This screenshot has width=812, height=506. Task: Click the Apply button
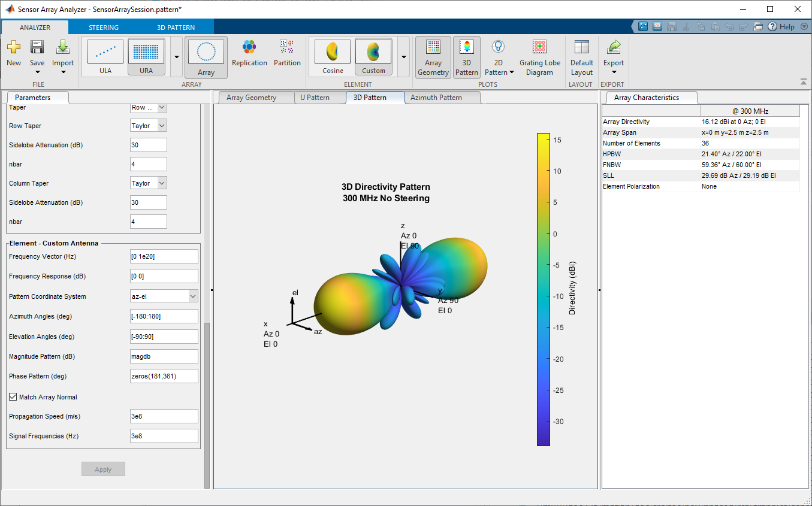click(103, 469)
